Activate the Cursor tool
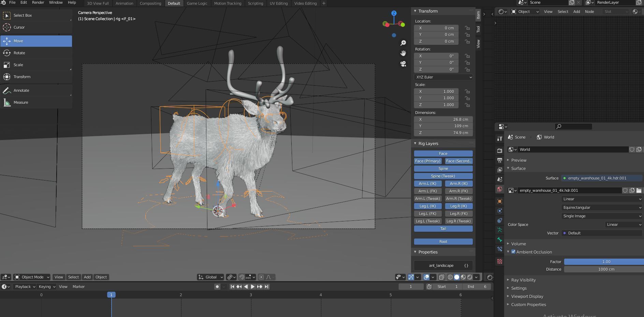644x317 pixels. pos(36,27)
